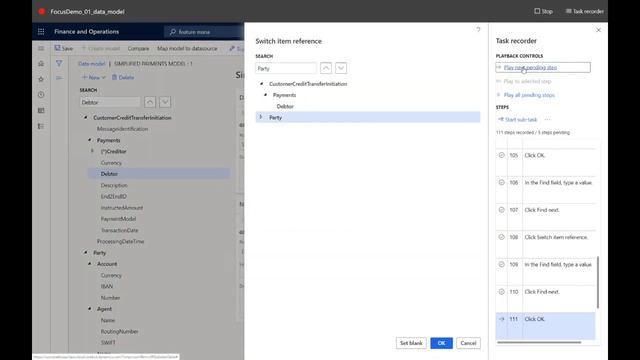Select step 108 Click Switch item reference
The width and height of the screenshot is (640, 360).
coord(545,244)
